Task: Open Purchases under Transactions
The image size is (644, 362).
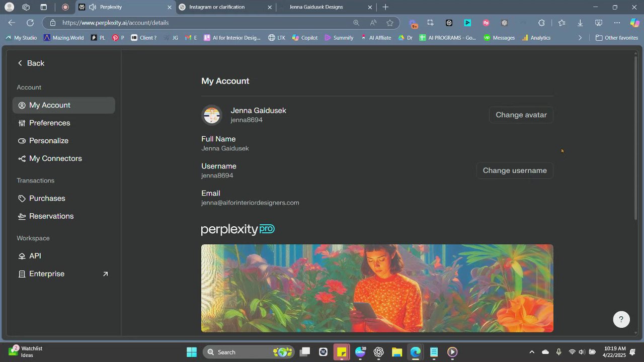Action: [64, 198]
